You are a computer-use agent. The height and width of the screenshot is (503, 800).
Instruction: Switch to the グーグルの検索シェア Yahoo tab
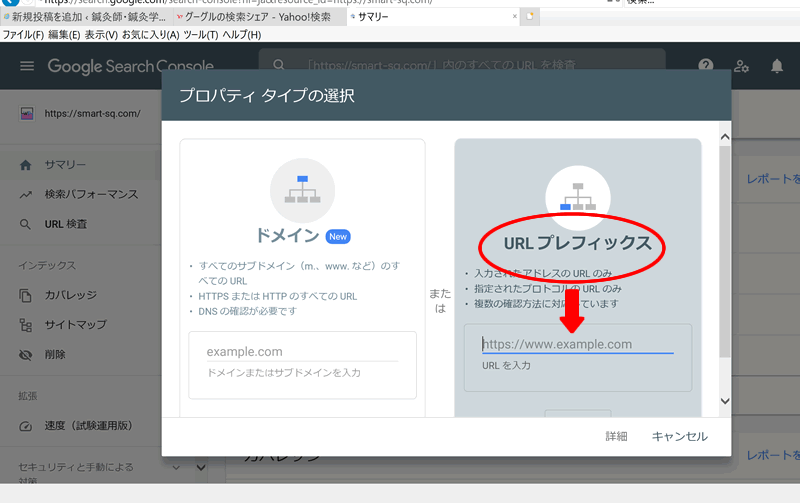tap(255, 17)
